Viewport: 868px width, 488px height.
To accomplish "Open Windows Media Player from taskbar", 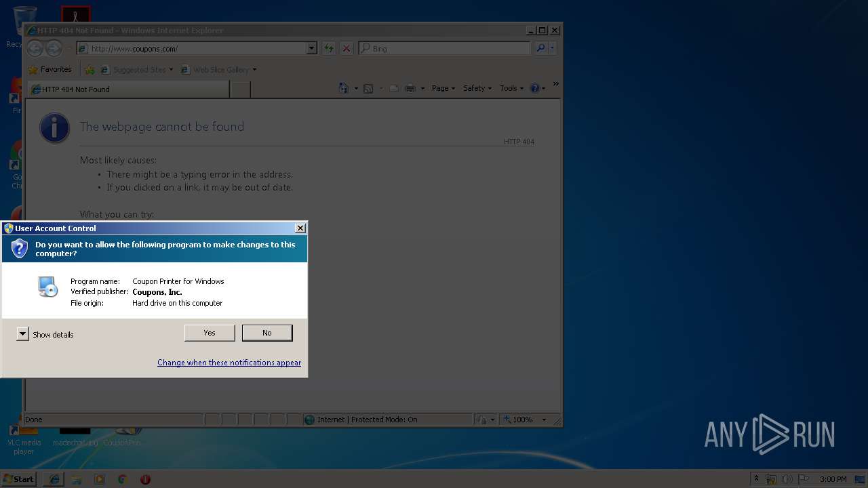I will click(x=100, y=479).
